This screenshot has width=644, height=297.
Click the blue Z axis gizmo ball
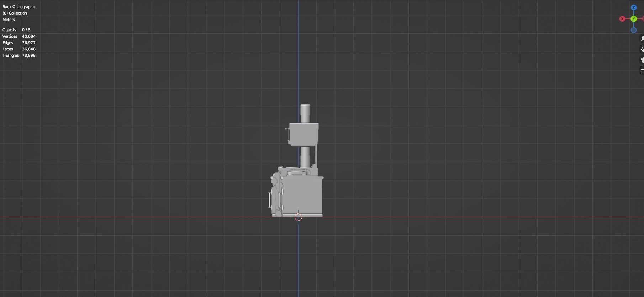click(x=633, y=7)
